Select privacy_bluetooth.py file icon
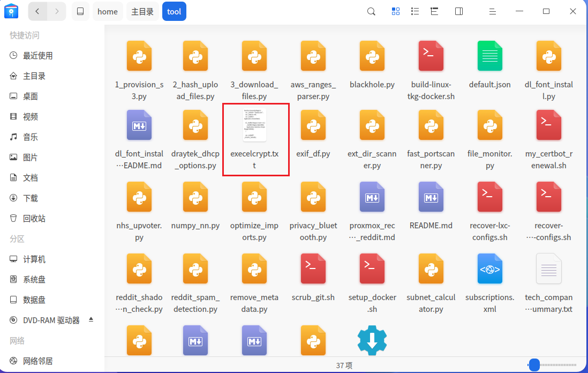588x373 pixels. tap(313, 197)
